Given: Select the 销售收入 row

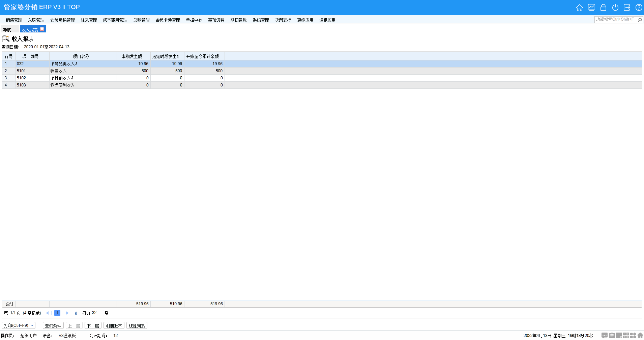Looking at the screenshot, I should pos(322,71).
